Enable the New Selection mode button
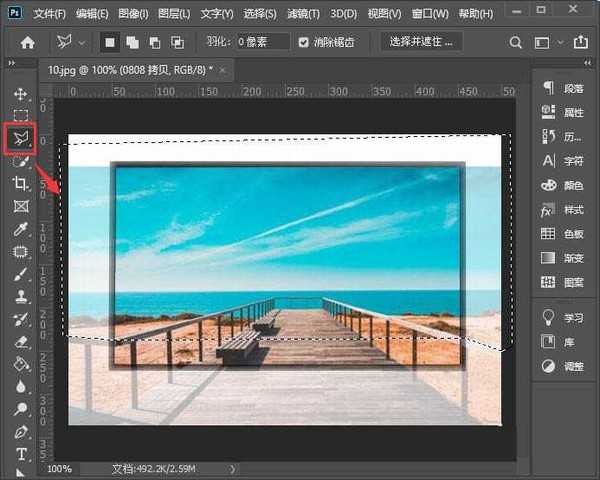Viewport: 600px width, 480px height. (110, 43)
